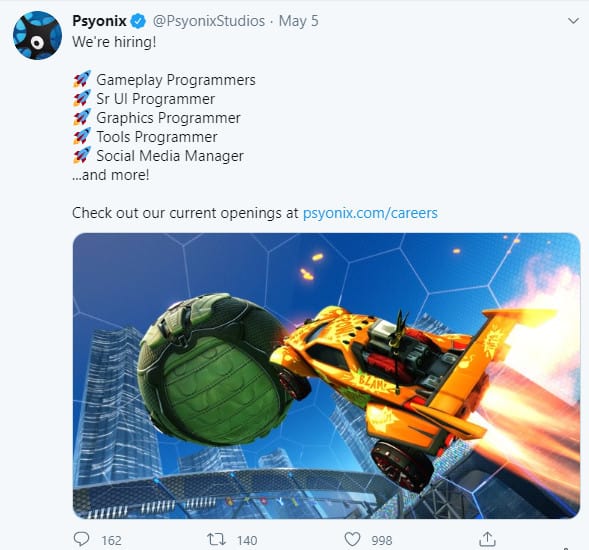The height and width of the screenshot is (550, 589).
Task: Like the tweet with the heart icon
Action: (x=352, y=539)
